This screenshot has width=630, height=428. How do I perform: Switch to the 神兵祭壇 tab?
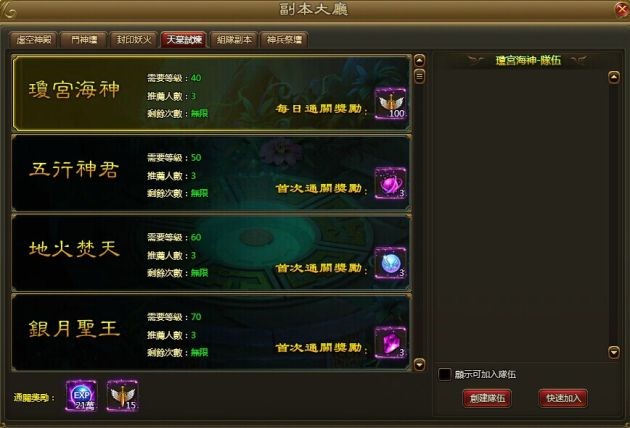tap(284, 40)
